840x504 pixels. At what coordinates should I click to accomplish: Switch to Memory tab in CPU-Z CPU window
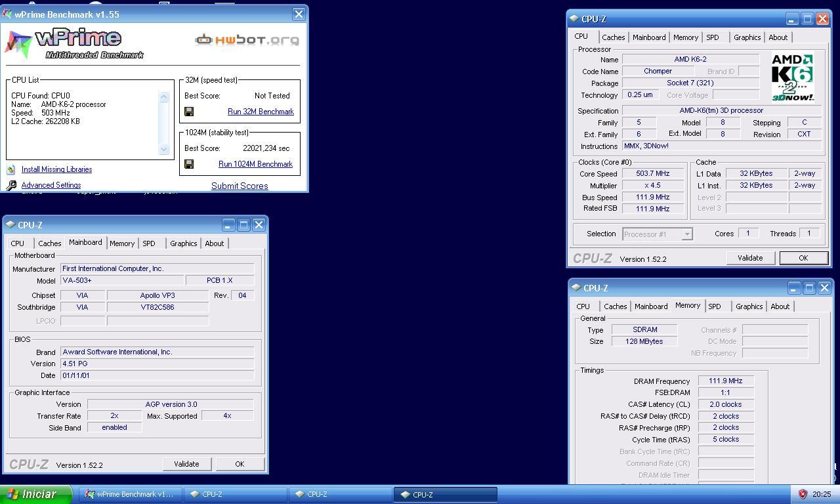[x=685, y=37]
